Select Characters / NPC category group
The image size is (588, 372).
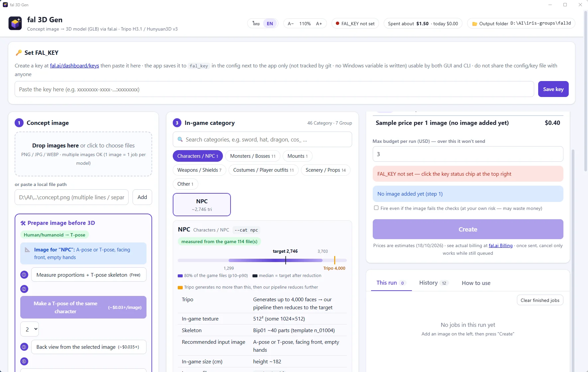click(x=198, y=156)
